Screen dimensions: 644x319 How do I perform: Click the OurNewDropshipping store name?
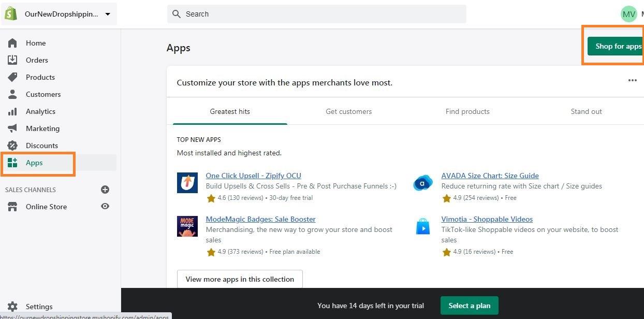62,14
